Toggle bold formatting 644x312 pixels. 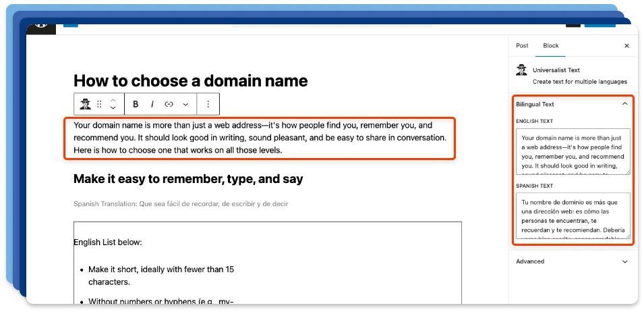[x=136, y=104]
